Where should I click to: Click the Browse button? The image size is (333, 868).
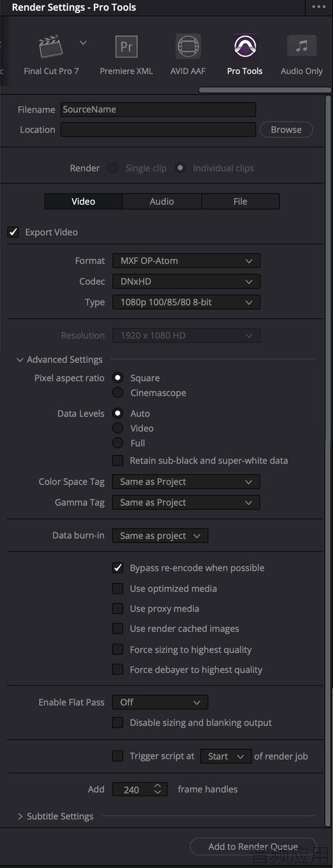click(286, 130)
